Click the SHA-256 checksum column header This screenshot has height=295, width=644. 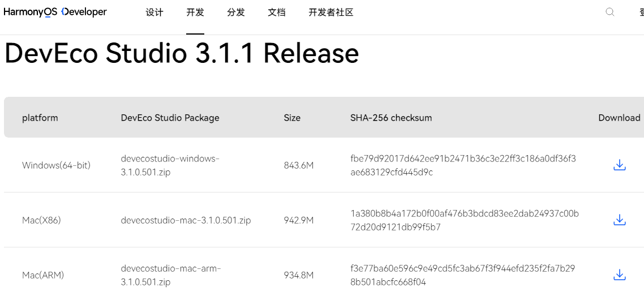point(391,118)
